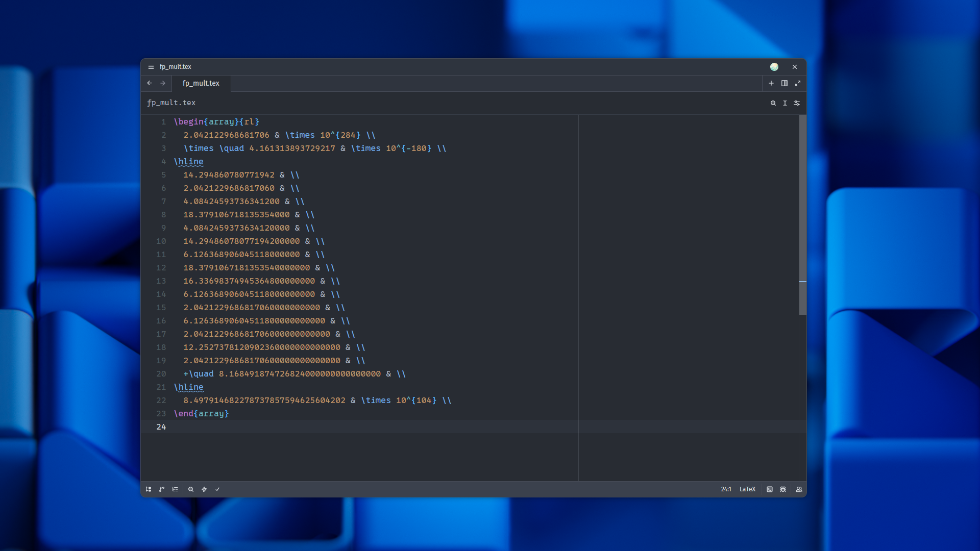Viewport: 980px width, 551px height.
Task: Click the fp_mult.tex breadcrumb path
Action: coord(171,103)
